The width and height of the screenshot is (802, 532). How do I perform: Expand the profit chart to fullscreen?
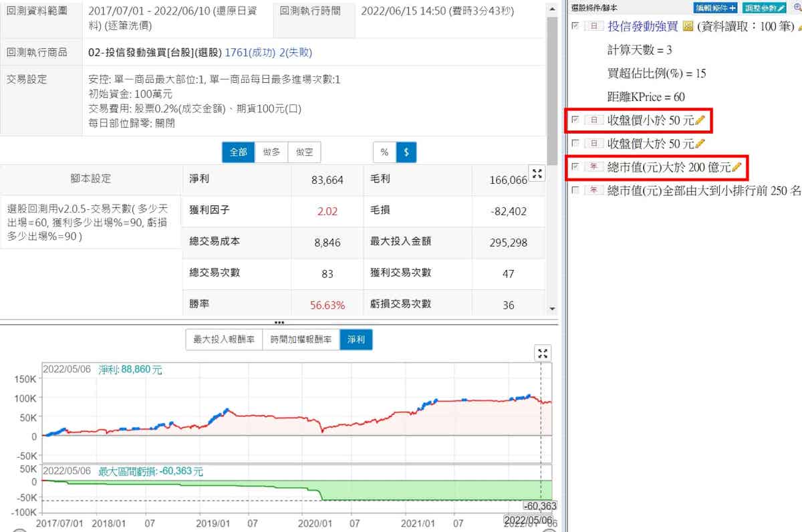point(543,354)
